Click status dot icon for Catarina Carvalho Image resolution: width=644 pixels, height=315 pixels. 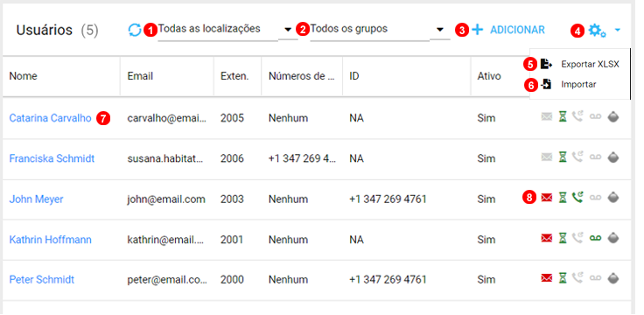pos(613,117)
